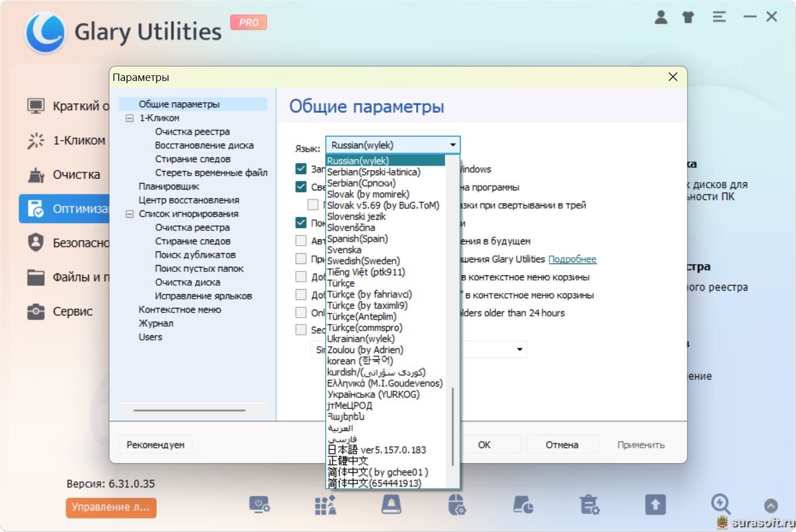This screenshot has width=796, height=532.
Task: Collapse the "1-Кликом" tree node
Action: pos(130,118)
